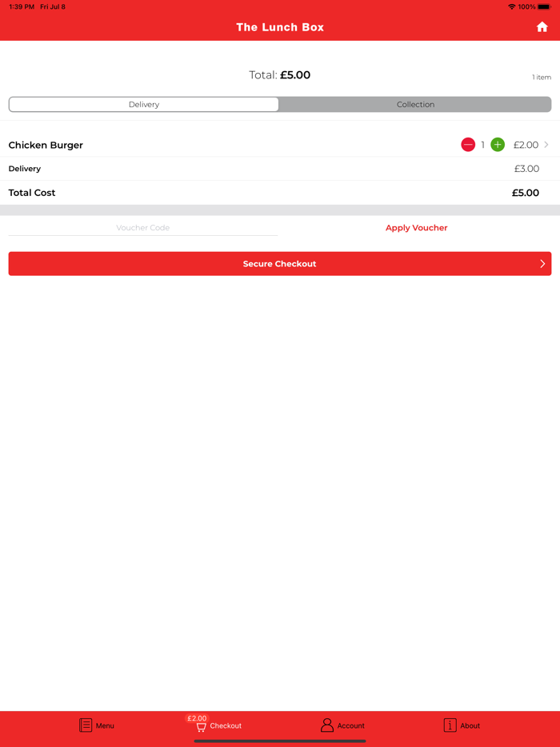Switch to Collection option
This screenshot has width=560, height=747.
tap(415, 104)
